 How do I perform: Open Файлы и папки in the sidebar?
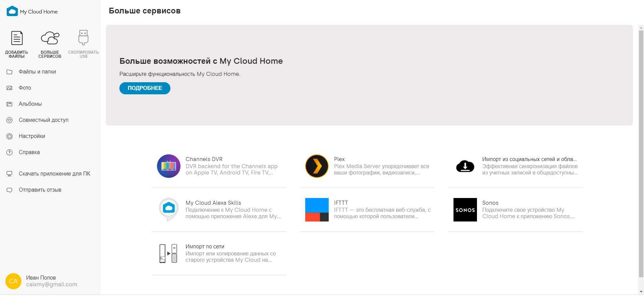point(37,72)
